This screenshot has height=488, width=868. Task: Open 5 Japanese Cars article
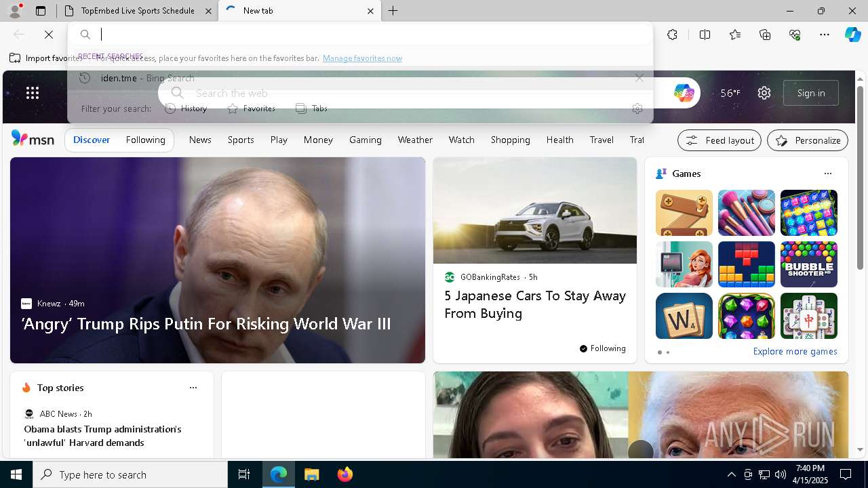click(x=535, y=304)
